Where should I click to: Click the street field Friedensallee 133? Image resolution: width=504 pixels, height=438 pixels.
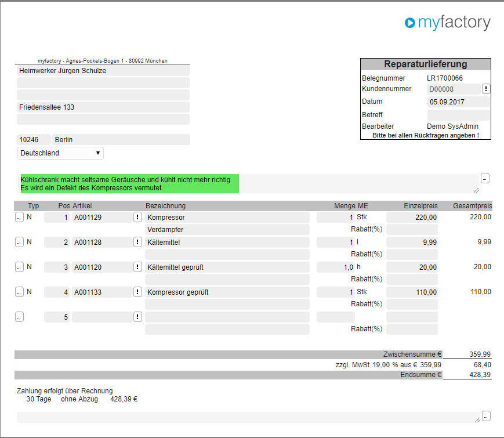[103, 107]
